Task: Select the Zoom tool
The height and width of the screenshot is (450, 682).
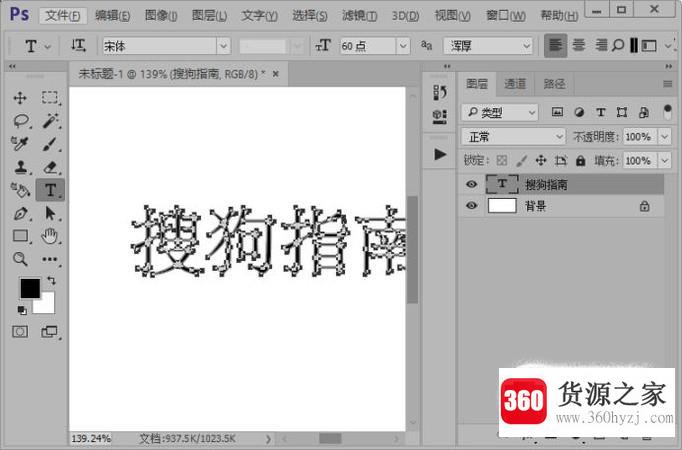Action: click(x=20, y=259)
